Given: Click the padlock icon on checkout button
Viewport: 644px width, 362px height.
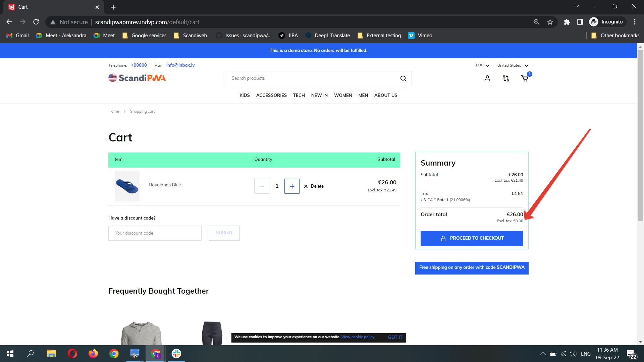Looking at the screenshot, I should [443, 238].
